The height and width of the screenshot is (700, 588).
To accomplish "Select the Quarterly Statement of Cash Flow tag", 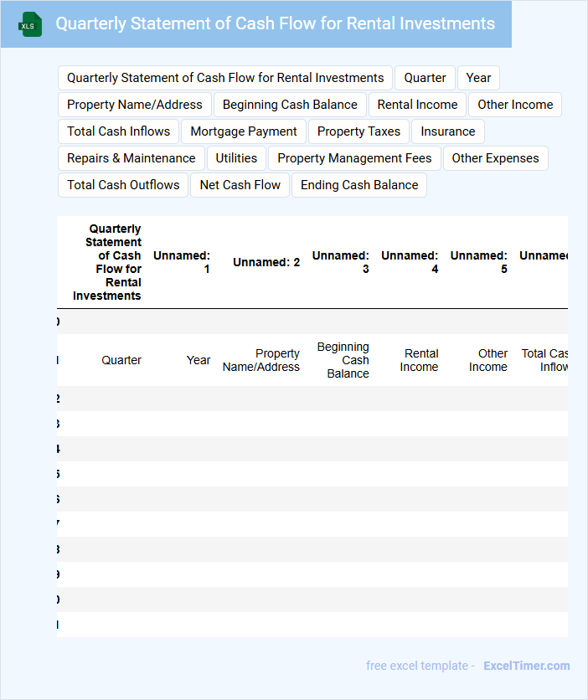I will click(225, 78).
